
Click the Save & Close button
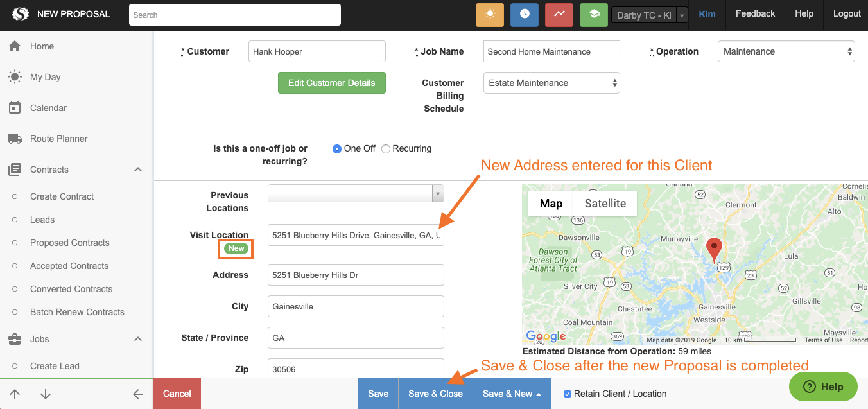(x=435, y=394)
